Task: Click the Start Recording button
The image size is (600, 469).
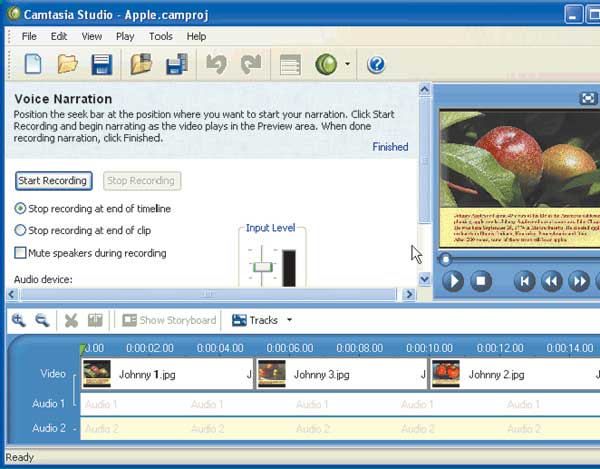Action: (x=53, y=181)
